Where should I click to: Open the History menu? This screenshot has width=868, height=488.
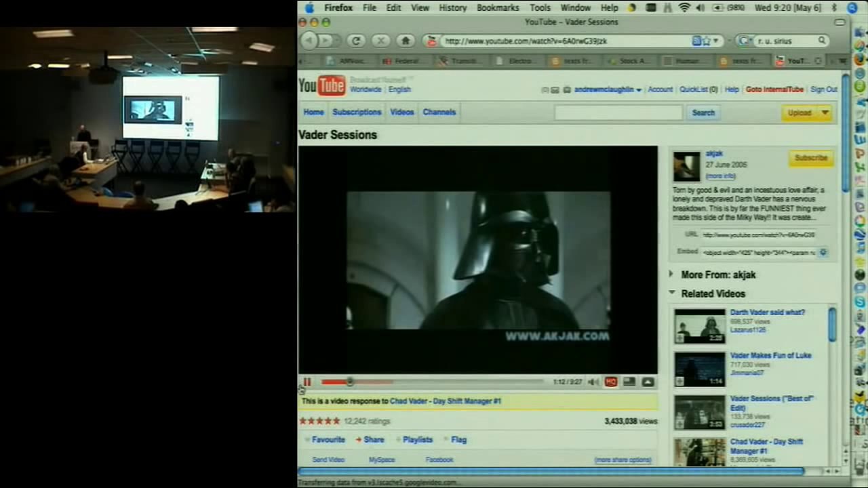[453, 7]
